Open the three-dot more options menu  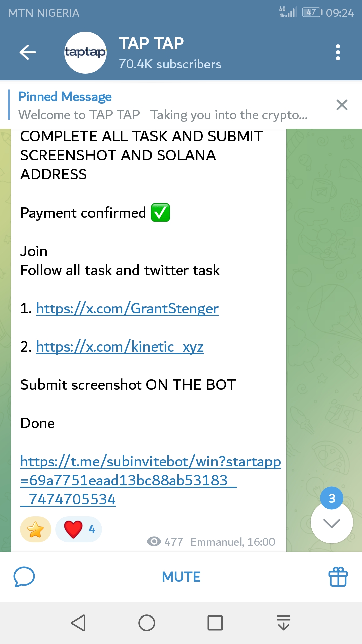[338, 52]
